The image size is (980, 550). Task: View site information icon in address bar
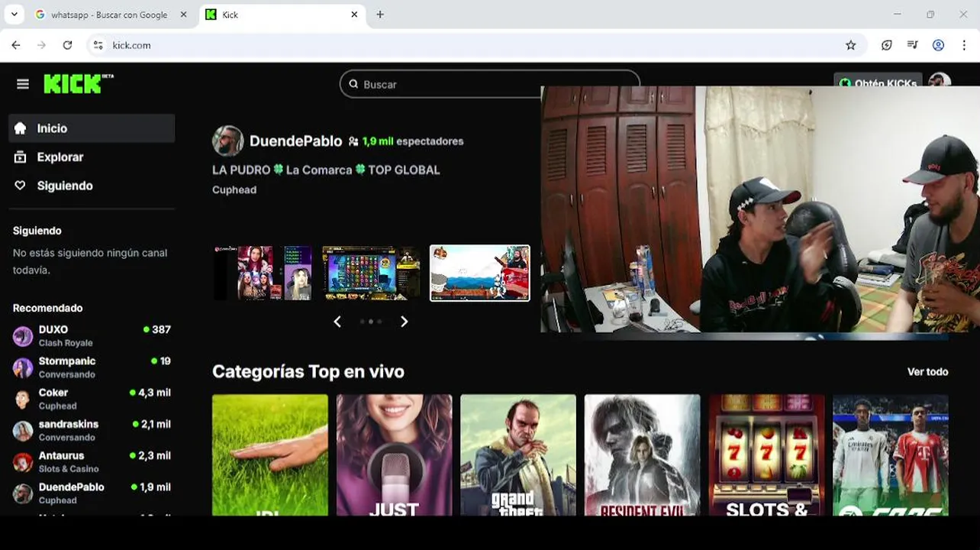click(x=98, y=45)
